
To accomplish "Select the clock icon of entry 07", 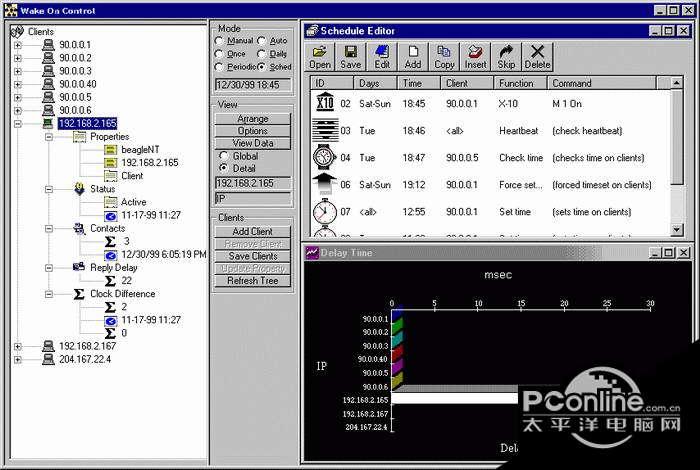I will point(325,212).
